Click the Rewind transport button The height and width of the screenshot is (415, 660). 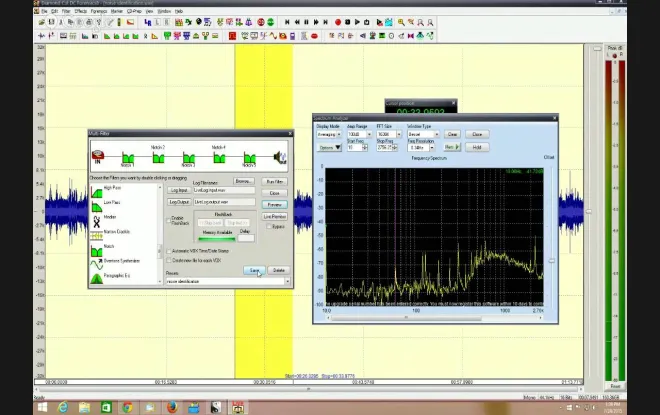tap(297, 22)
